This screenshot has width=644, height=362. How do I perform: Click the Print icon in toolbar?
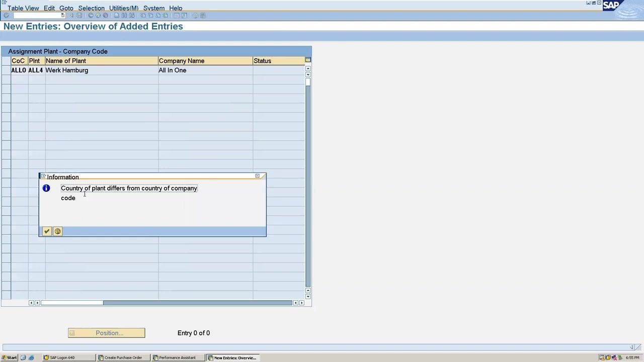tap(117, 16)
